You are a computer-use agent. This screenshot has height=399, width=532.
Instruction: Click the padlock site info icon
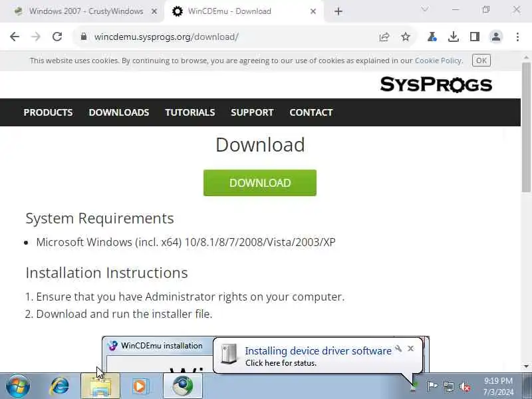tap(84, 37)
